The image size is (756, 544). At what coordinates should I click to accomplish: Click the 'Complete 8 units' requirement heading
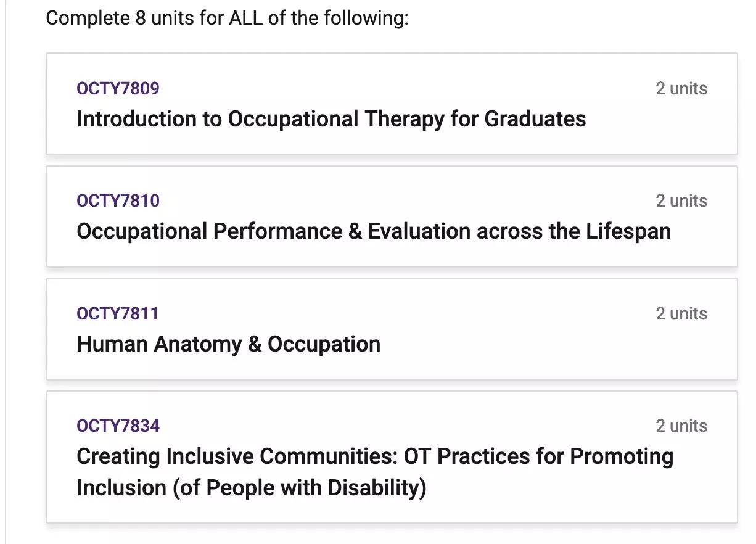coord(227,18)
